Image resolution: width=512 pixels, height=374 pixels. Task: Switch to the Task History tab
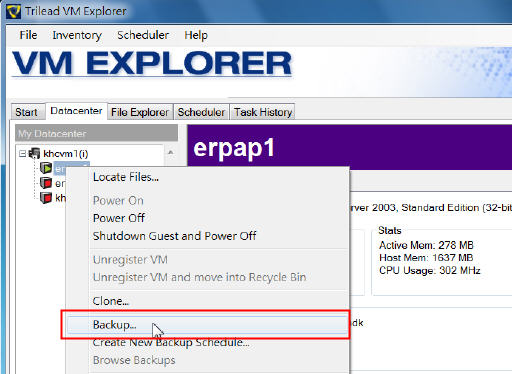point(263,112)
